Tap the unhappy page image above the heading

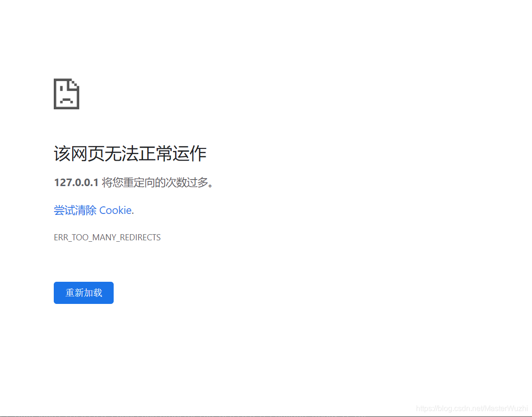click(x=66, y=94)
